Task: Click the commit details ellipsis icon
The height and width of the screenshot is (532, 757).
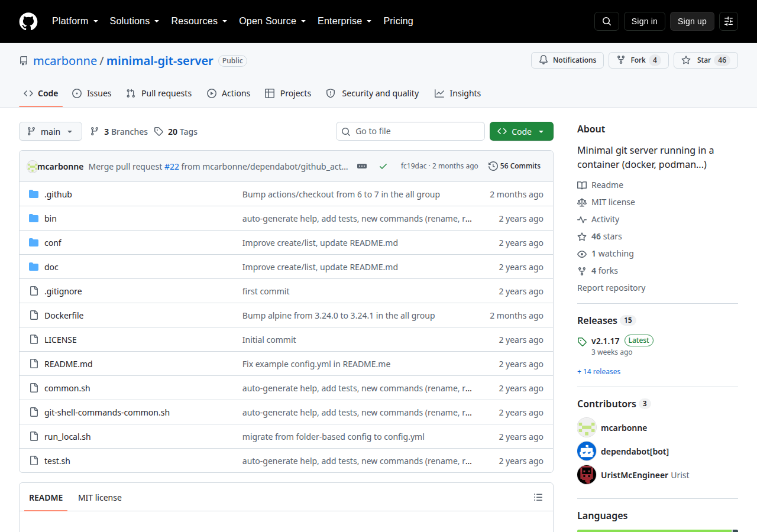Action: coord(362,166)
